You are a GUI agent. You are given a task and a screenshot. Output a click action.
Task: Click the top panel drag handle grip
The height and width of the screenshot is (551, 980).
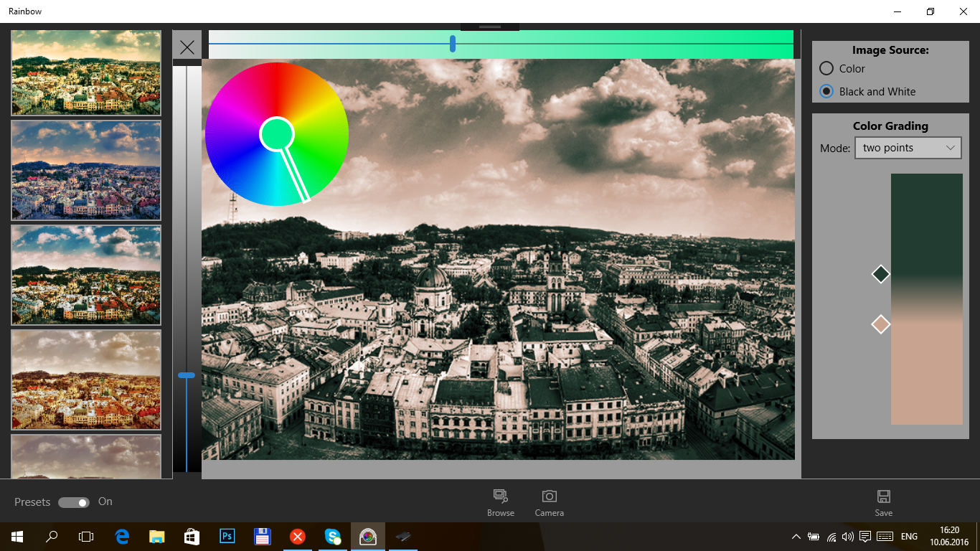(490, 27)
